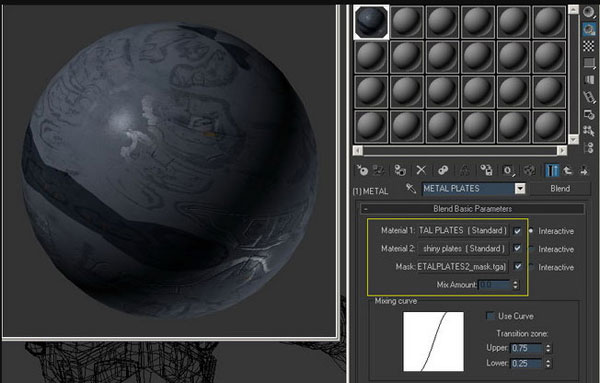600x383 pixels.
Task: Click the Go to Parent arrow icon
Action: (x=567, y=170)
